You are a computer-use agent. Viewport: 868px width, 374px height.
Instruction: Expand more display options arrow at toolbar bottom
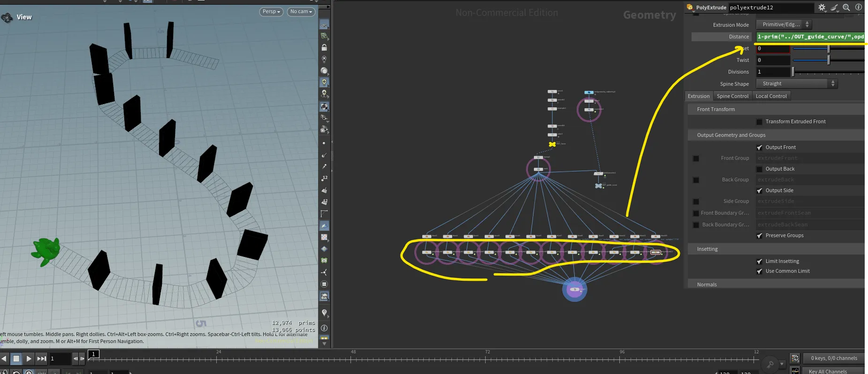(x=324, y=344)
